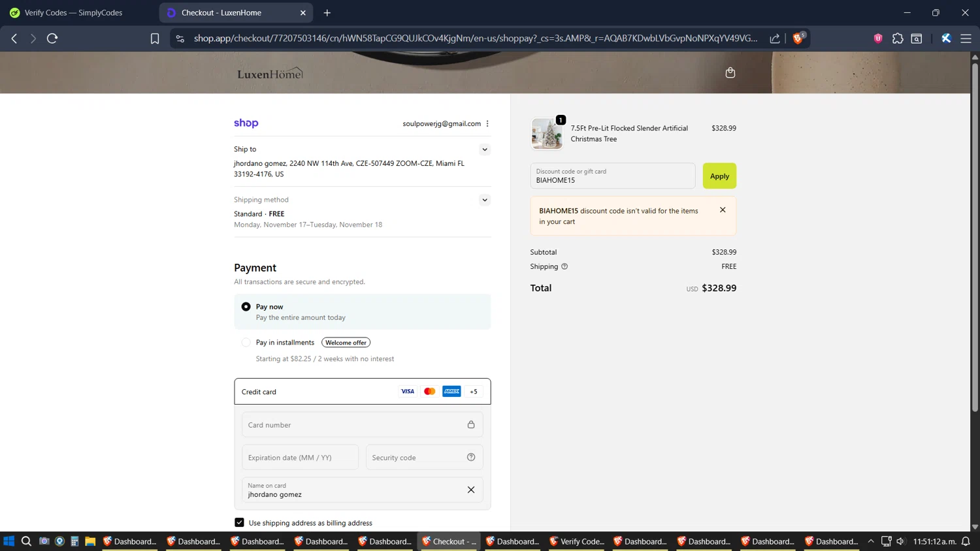Open the pink shield extension icon

click(878, 39)
